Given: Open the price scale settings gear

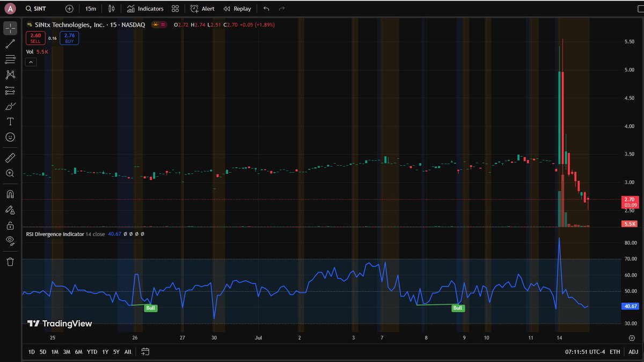Looking at the screenshot, I should pyautogui.click(x=632, y=338).
